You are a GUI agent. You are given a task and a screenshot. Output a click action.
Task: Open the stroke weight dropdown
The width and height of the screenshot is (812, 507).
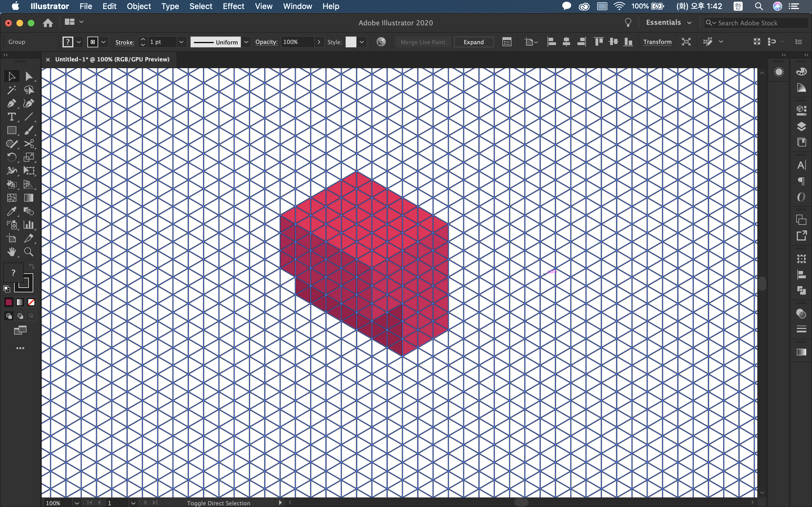(181, 42)
